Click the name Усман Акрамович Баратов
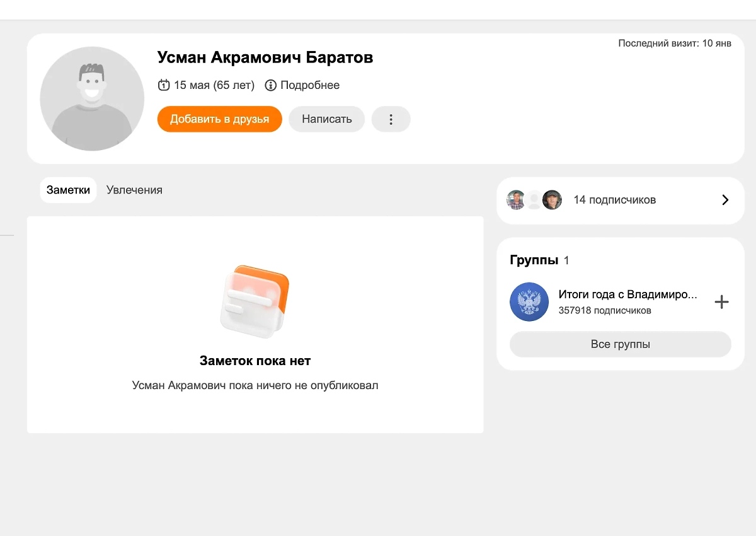 (x=265, y=57)
